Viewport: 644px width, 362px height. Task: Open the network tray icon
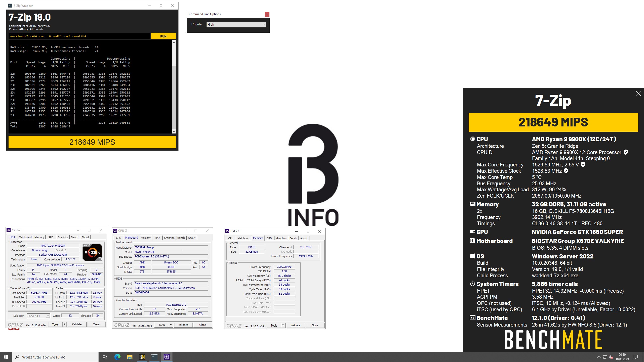pos(605,357)
